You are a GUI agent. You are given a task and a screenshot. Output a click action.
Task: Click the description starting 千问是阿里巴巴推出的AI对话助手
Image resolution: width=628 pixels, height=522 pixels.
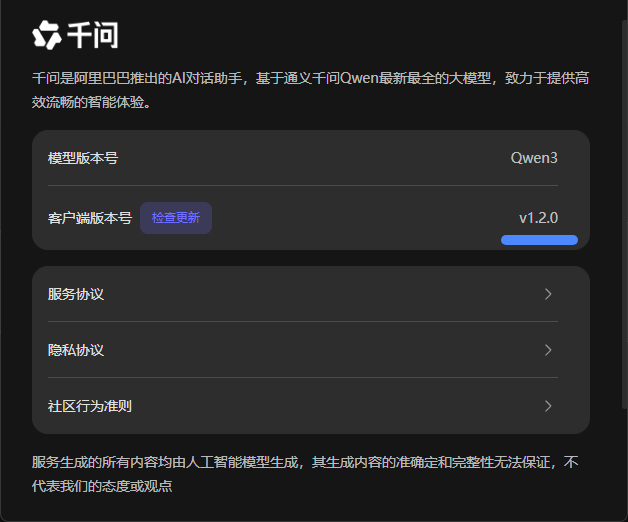click(310, 90)
